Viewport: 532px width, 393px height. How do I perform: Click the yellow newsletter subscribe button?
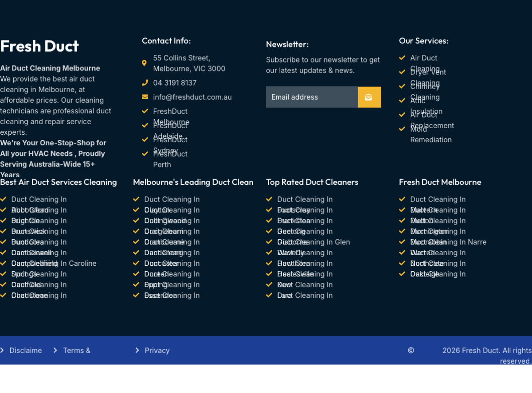click(369, 97)
